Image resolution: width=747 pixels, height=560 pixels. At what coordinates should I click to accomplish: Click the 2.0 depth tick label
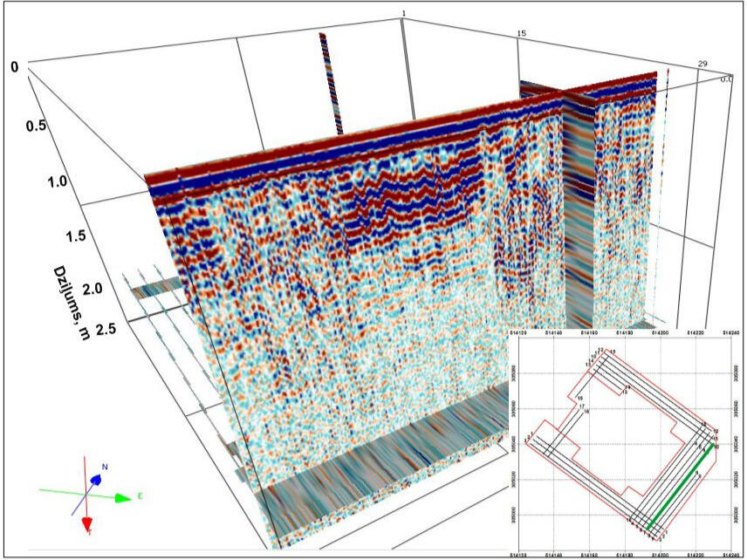93,287
